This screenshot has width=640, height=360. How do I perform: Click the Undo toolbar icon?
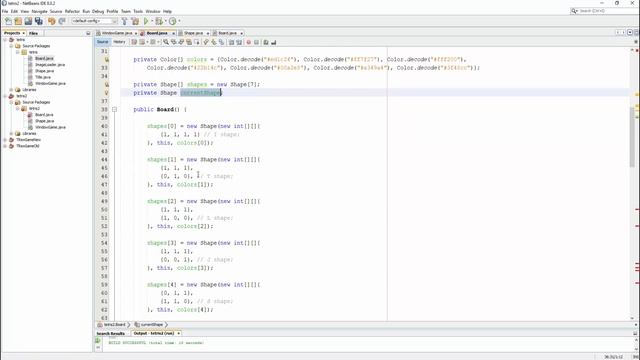52,21
